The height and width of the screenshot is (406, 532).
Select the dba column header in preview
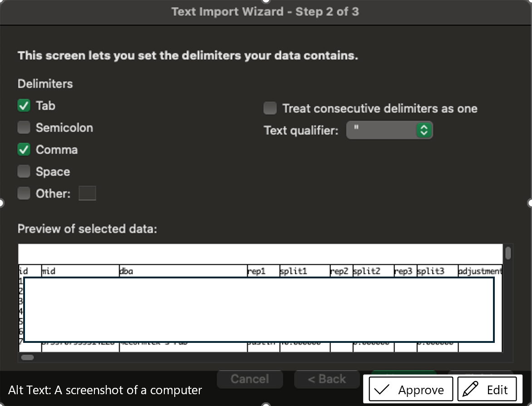pos(182,271)
